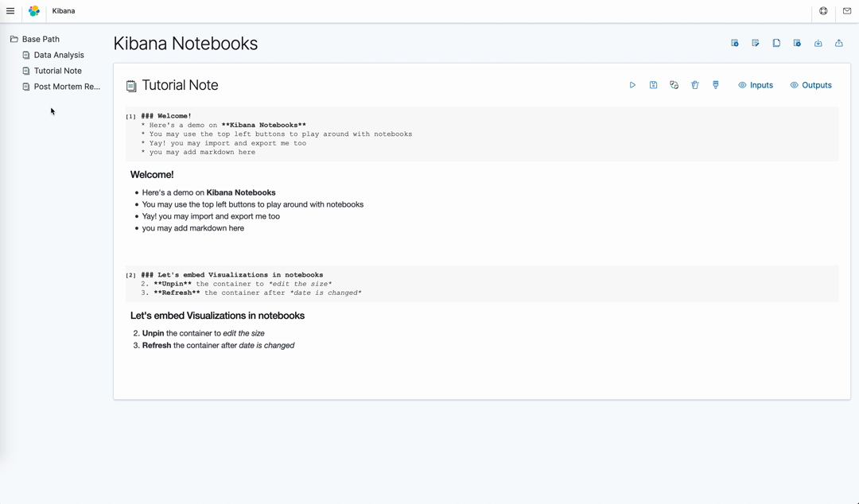Click bullet 'Yay! you may import and export me too'
859x504 pixels.
click(x=211, y=216)
